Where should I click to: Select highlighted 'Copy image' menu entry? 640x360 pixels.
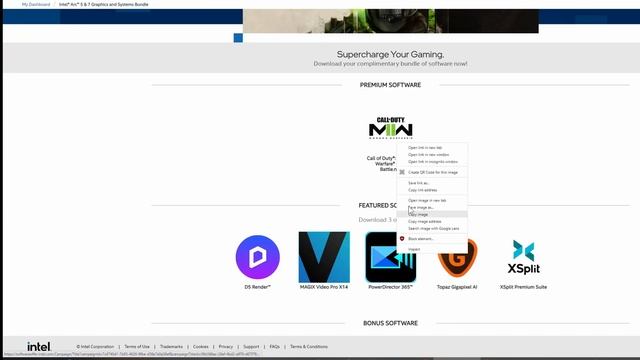click(x=432, y=214)
